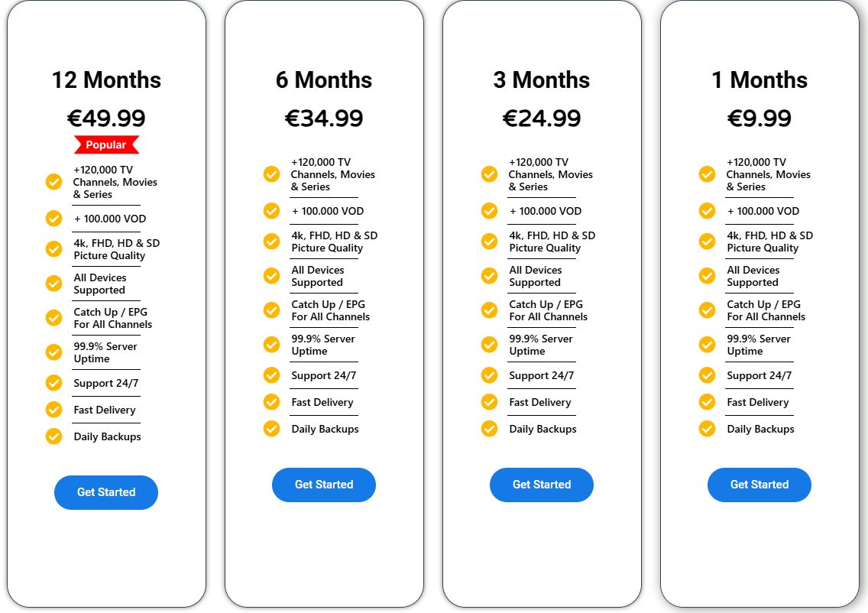
Task: Click Get Started under 12 Months plan
Action: (x=105, y=492)
